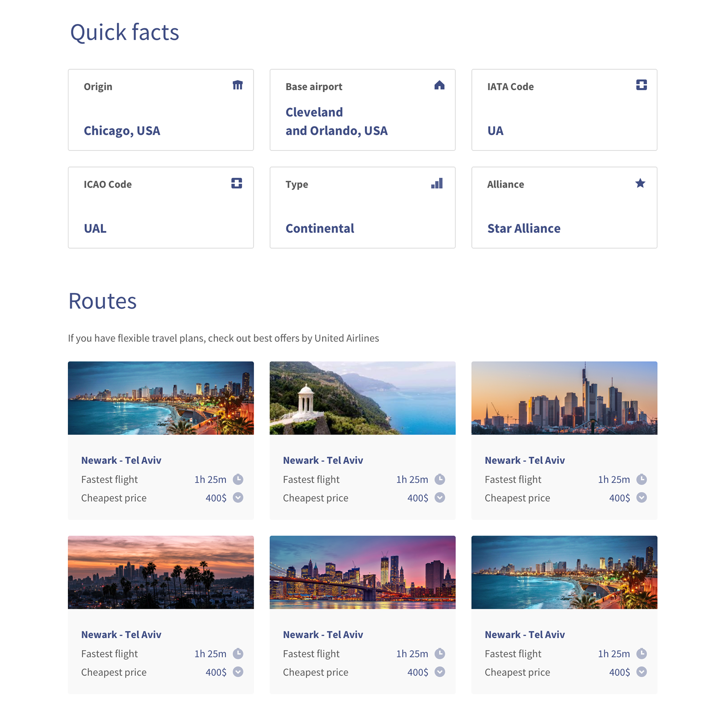Viewport: 728px width, 722px height.
Task: Open the Brooklyn Bridge night skyline photo
Action: (x=362, y=572)
